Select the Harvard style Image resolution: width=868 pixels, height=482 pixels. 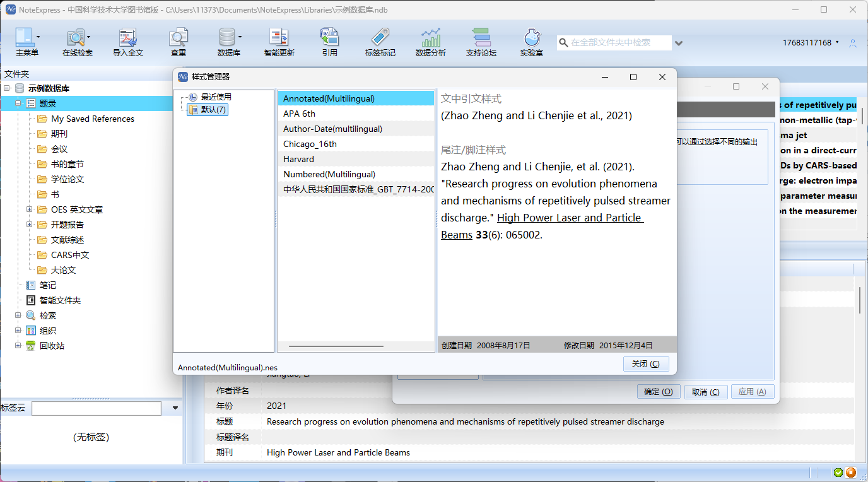pos(356,159)
